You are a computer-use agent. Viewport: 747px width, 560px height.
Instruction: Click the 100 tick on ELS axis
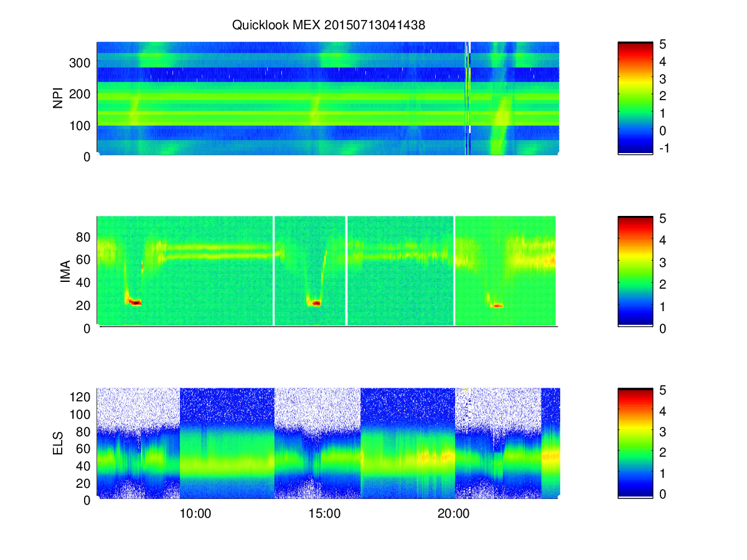(82, 414)
